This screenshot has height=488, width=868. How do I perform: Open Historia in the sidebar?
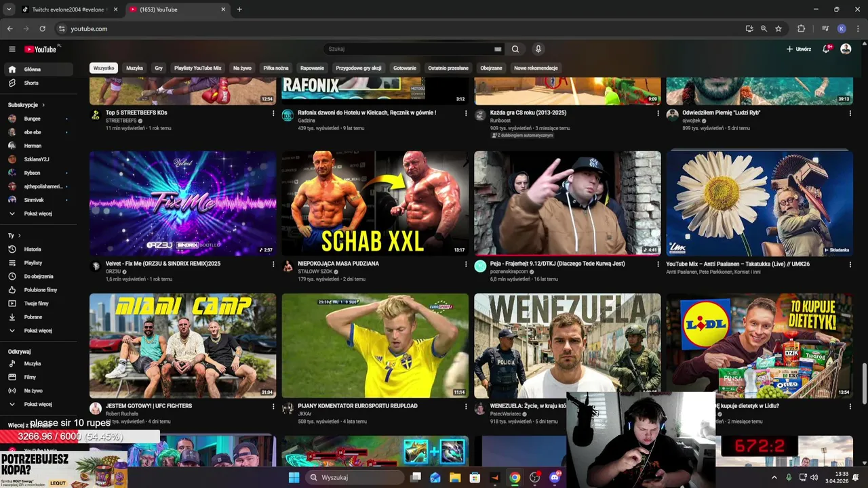click(38, 249)
